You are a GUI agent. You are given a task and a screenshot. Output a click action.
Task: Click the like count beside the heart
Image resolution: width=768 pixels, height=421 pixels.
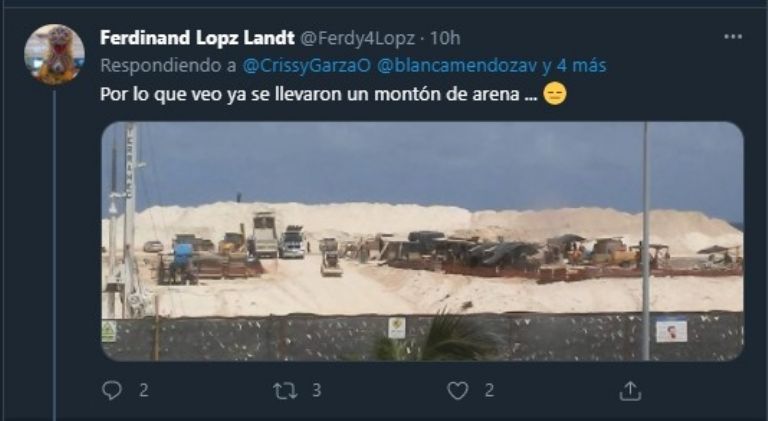489,390
